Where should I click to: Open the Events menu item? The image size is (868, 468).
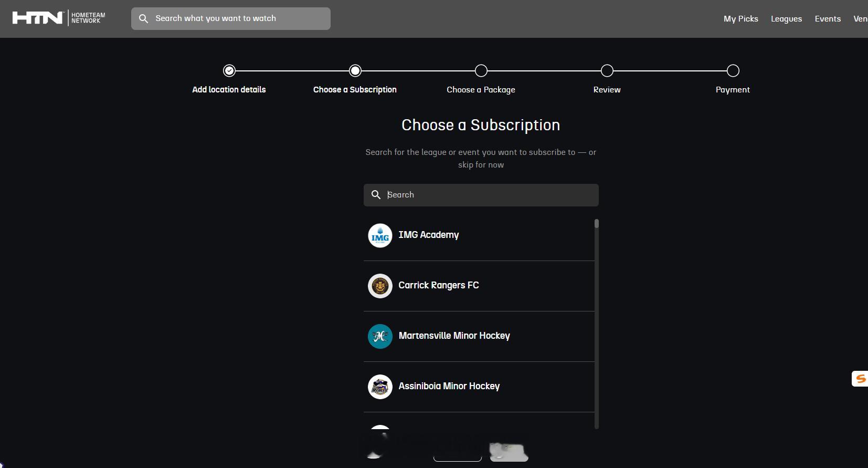click(x=828, y=19)
